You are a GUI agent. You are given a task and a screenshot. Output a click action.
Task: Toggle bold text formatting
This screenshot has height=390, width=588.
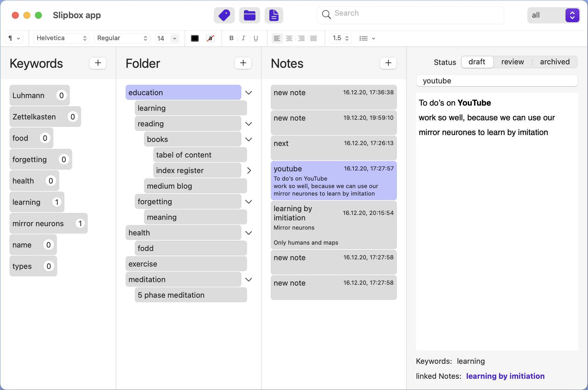click(x=231, y=38)
